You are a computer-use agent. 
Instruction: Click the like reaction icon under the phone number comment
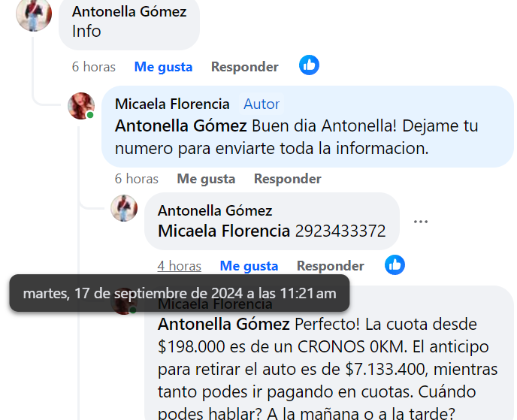(x=395, y=264)
